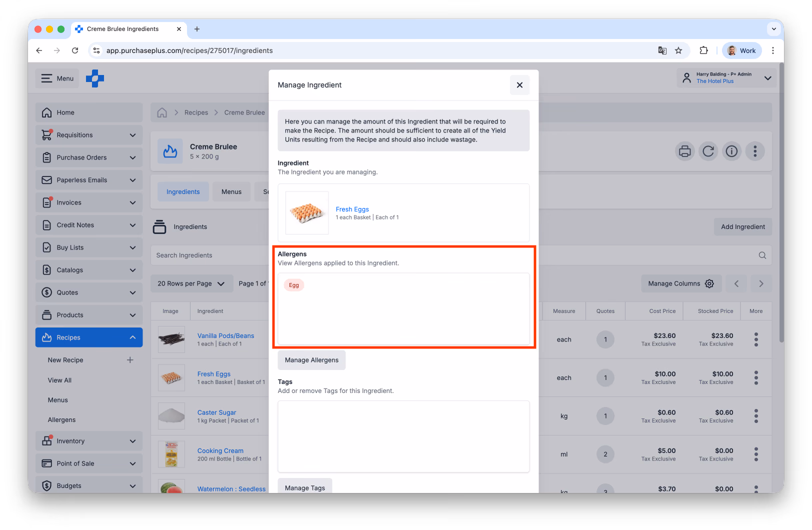
Task: Go back in browser history
Action: pos(39,50)
